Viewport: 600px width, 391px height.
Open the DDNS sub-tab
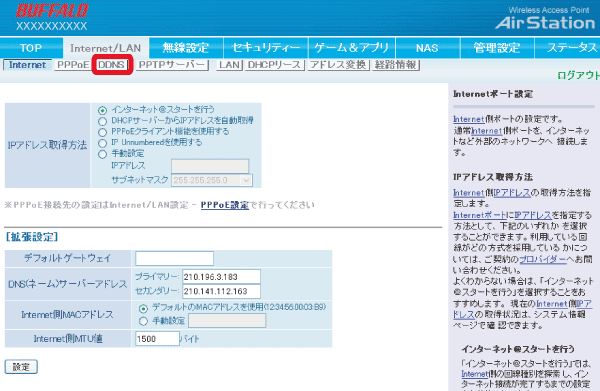[x=112, y=65]
